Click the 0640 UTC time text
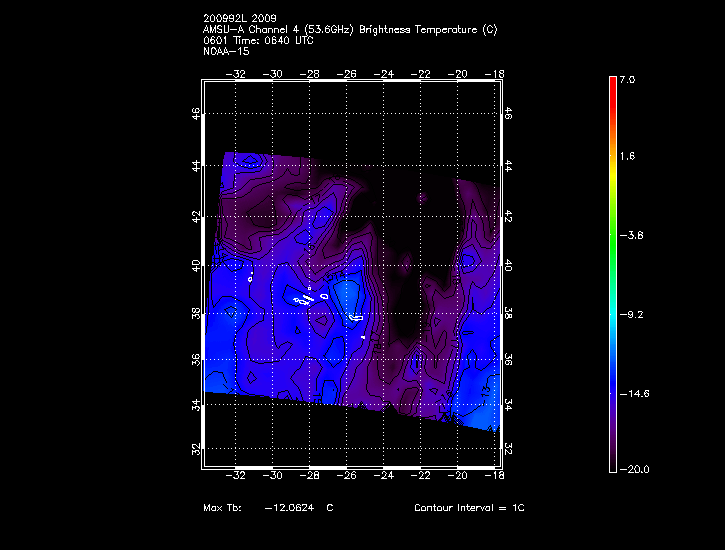Screen dimensions: 725x550 pos(289,41)
